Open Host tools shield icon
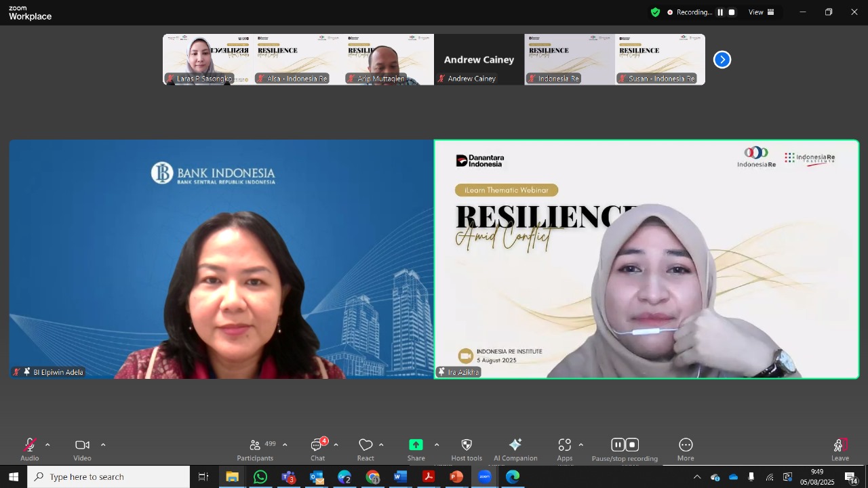 point(467,449)
